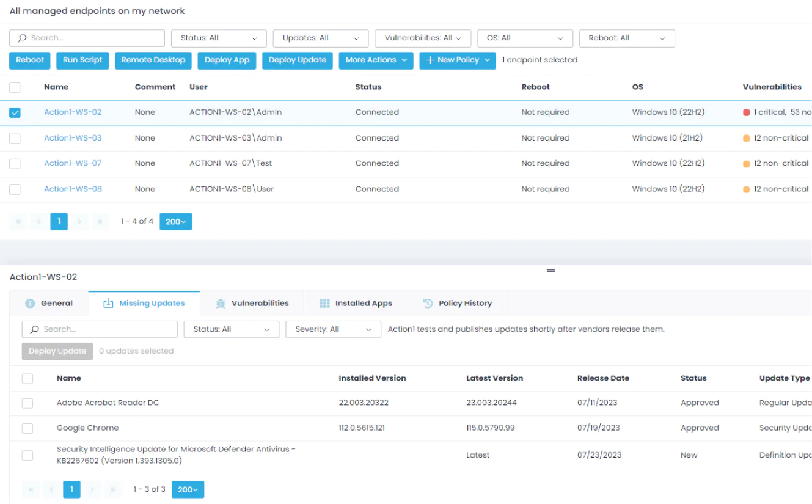Select the Missing Updates tab

tap(144, 304)
